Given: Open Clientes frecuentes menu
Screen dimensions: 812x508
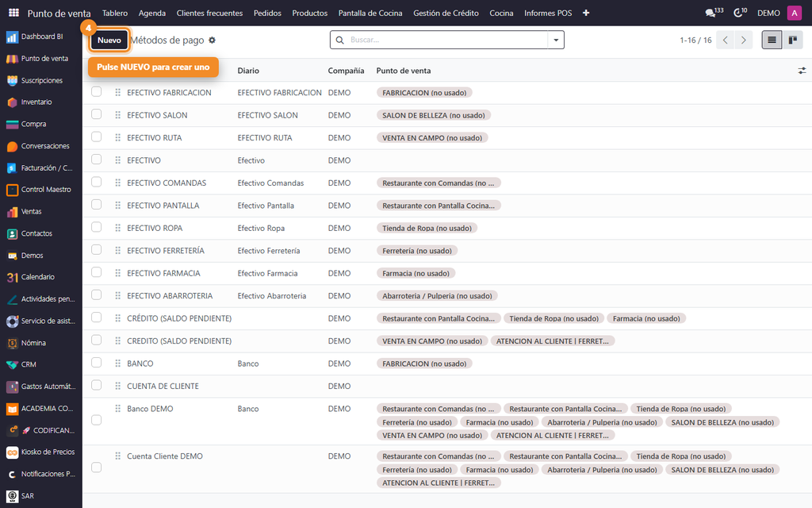Looking at the screenshot, I should pos(209,13).
